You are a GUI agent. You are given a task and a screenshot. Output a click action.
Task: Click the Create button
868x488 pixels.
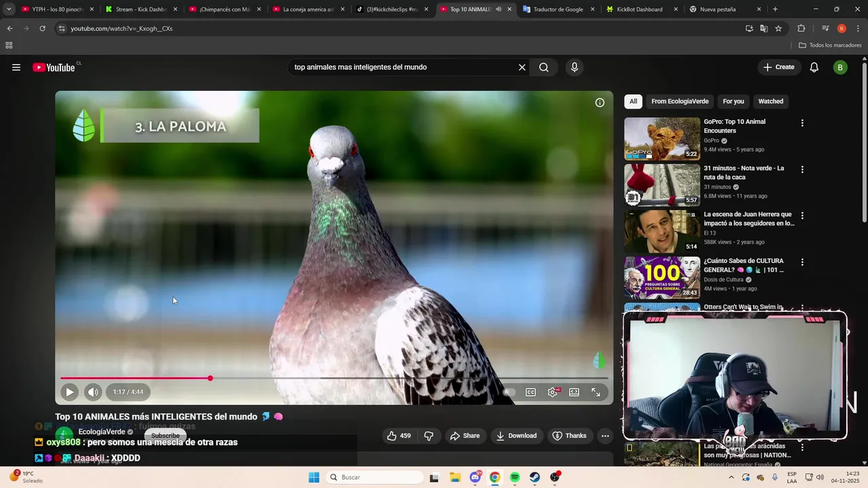coord(778,67)
